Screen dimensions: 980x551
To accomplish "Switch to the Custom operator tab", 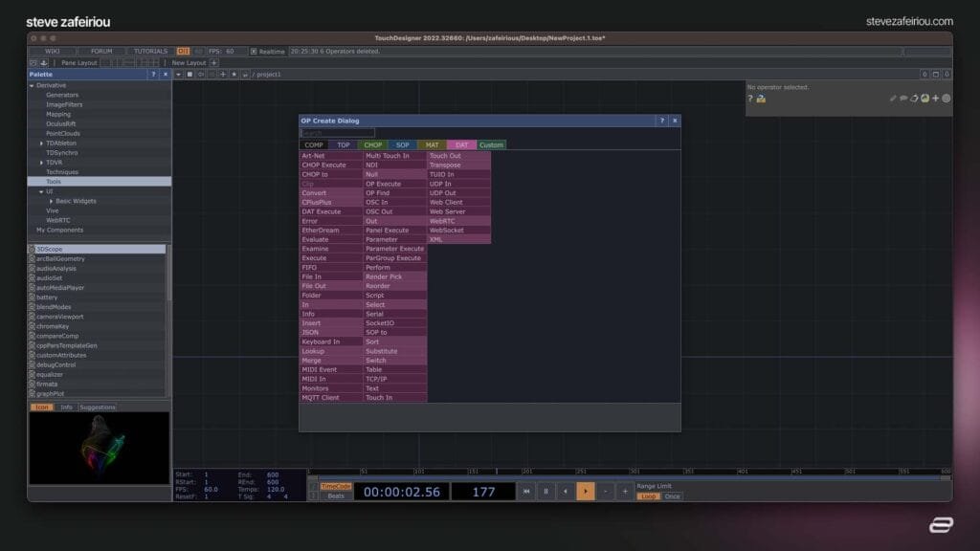I will [x=491, y=145].
